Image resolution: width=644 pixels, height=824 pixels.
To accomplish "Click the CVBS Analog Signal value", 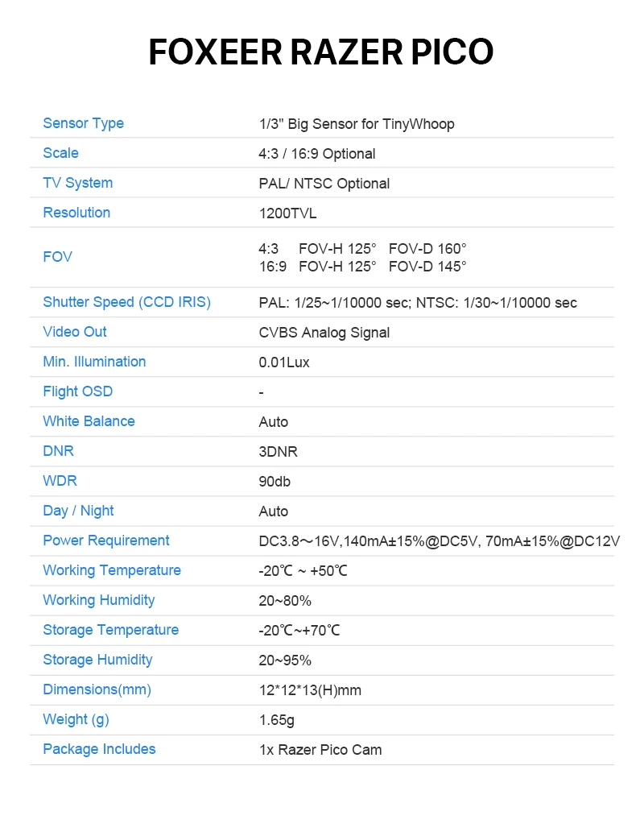I will point(324,333).
